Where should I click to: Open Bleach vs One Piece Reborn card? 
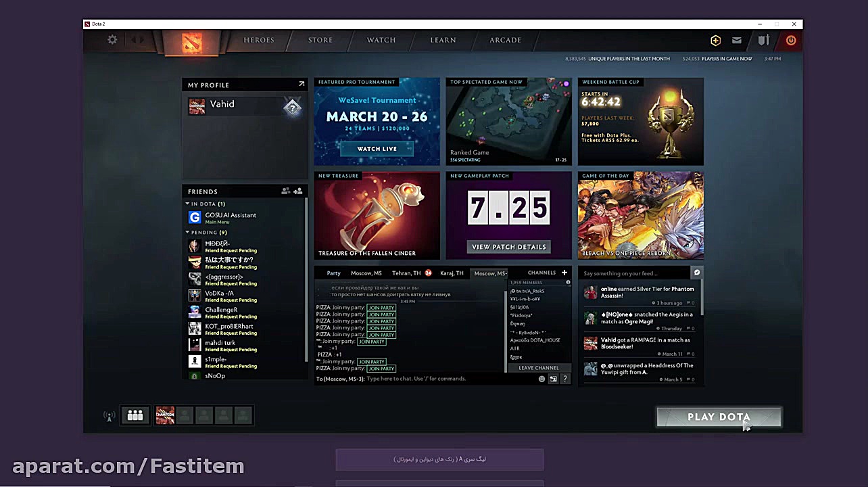(641, 216)
